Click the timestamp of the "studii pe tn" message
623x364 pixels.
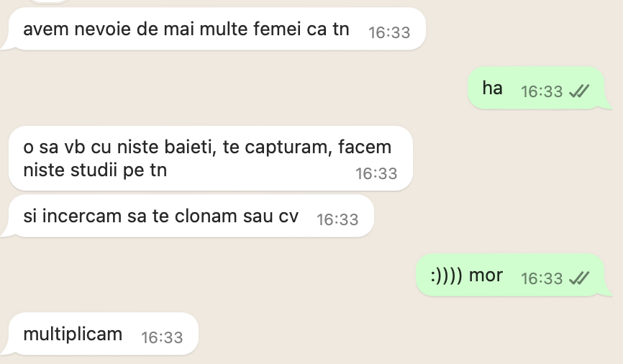(x=376, y=173)
